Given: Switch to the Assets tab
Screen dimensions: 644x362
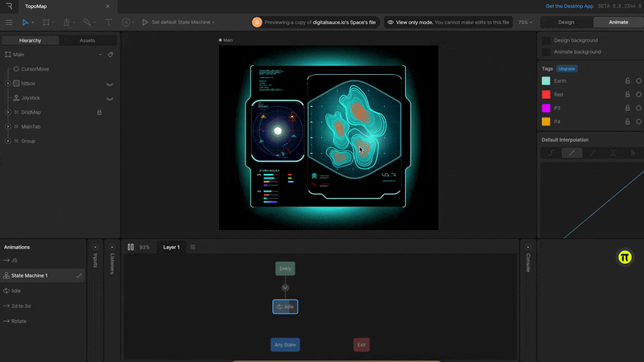Looking at the screenshot, I should [87, 40].
